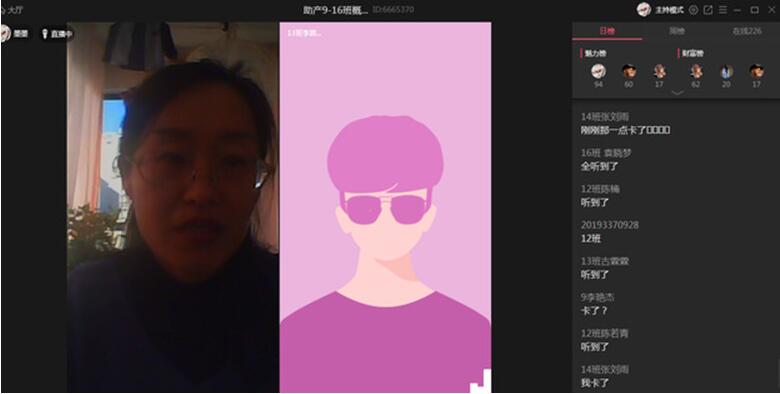
Task: Open the diamond-shaped icon in title bar
Action: 693,10
